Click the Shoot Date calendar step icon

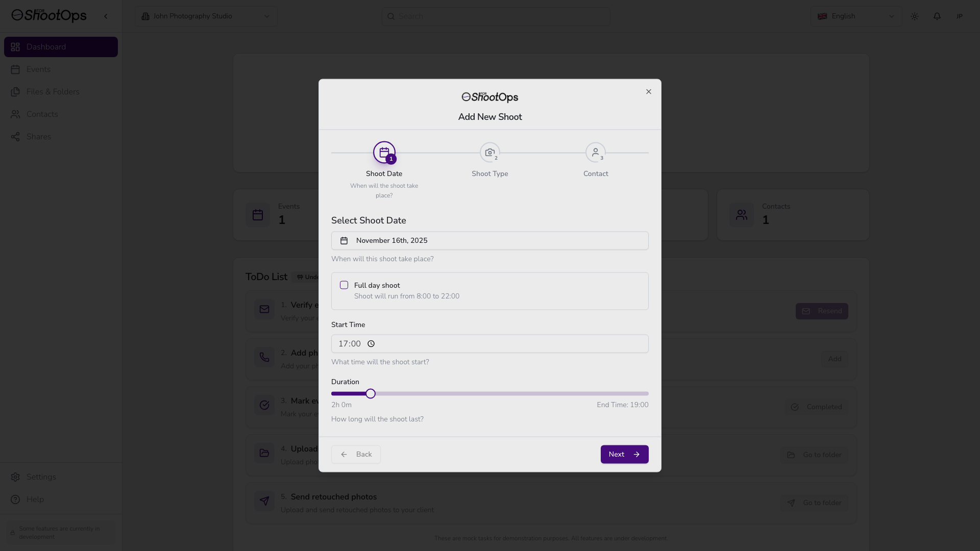[x=384, y=153]
